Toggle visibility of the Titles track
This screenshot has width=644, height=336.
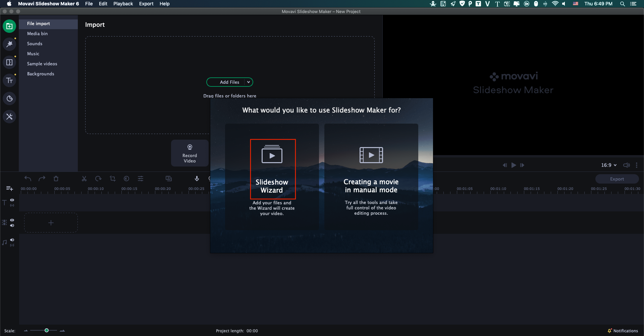12,200
